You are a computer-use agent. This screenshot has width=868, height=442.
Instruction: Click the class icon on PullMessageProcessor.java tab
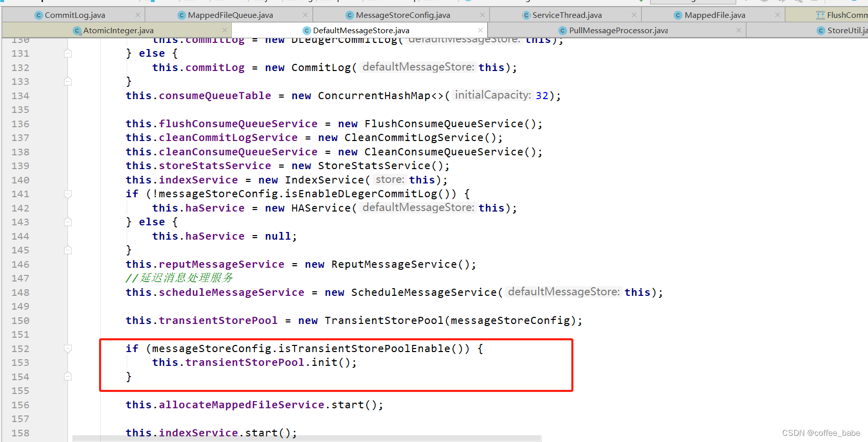[563, 31]
